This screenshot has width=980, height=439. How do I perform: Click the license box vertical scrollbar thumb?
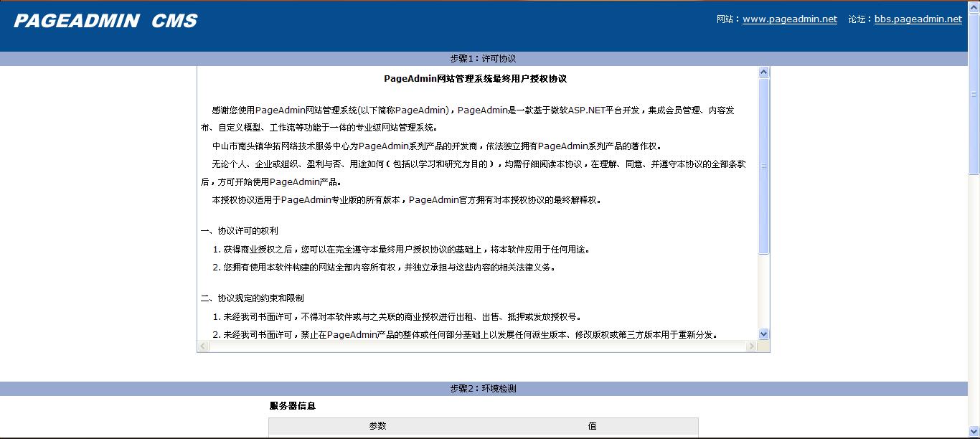pos(763,166)
